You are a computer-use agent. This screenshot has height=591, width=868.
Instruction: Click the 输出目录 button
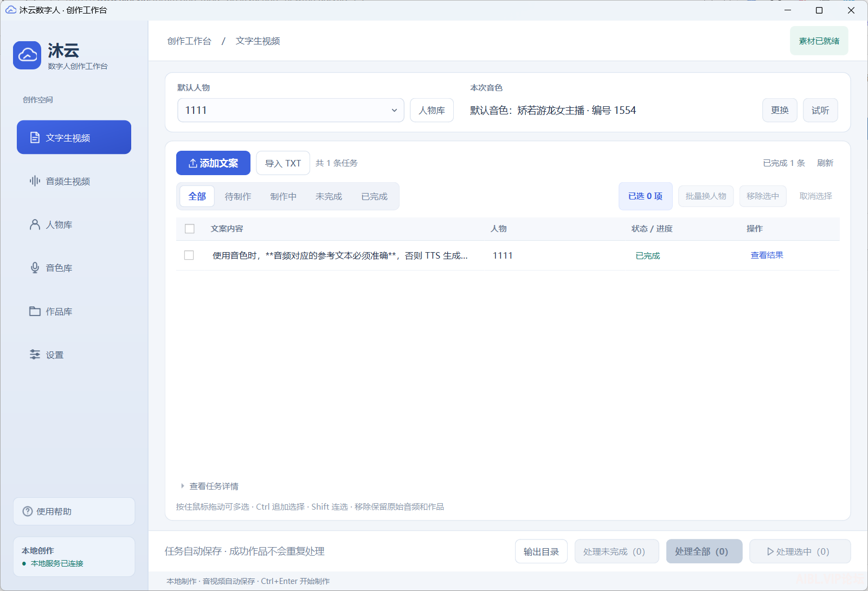tap(541, 551)
